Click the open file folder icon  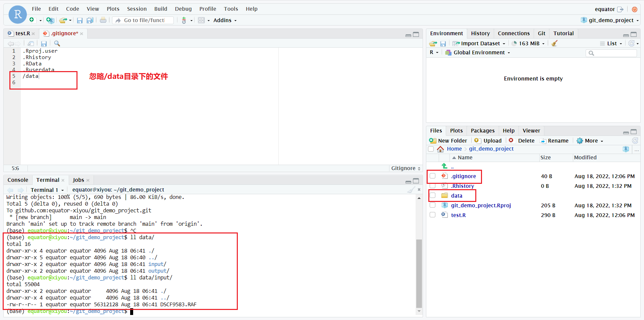63,20
